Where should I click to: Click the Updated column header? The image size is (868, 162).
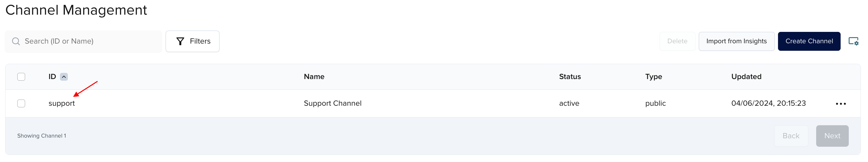746,77
